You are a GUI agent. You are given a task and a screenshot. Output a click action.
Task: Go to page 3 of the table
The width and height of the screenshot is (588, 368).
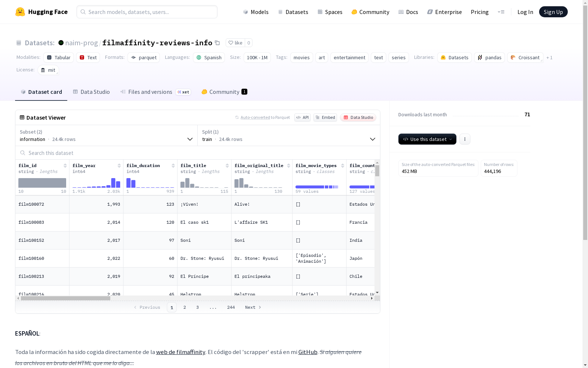(x=197, y=307)
